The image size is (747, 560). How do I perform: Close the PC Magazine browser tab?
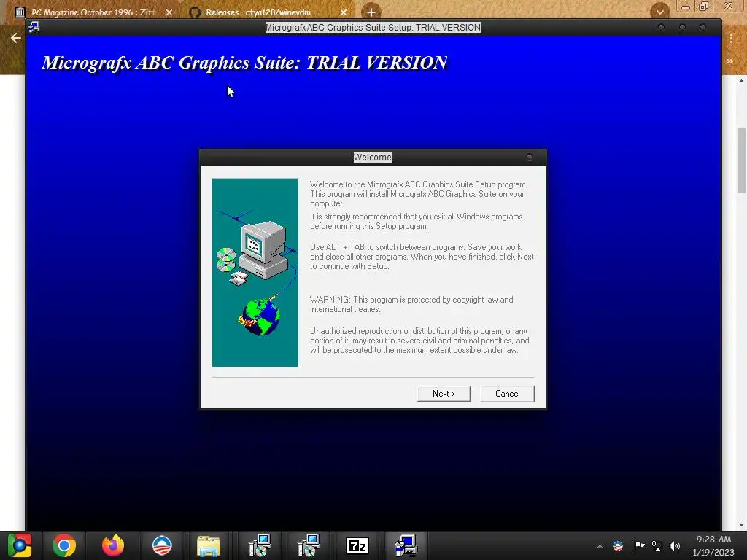169,12
